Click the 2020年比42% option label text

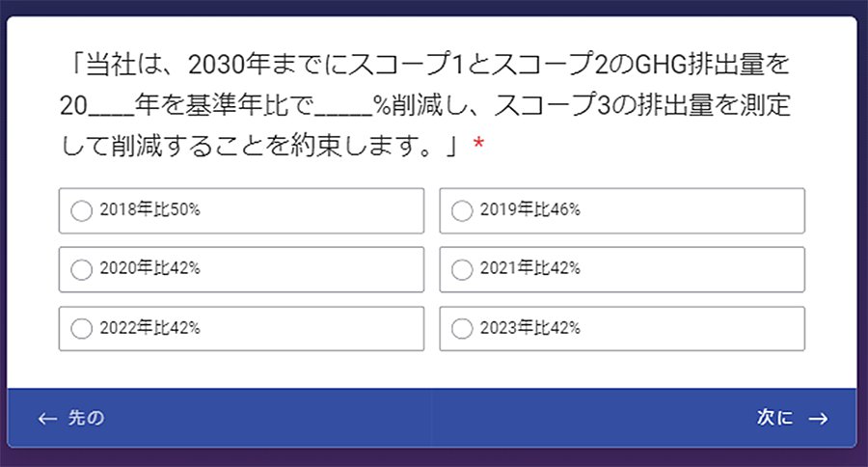point(149,269)
